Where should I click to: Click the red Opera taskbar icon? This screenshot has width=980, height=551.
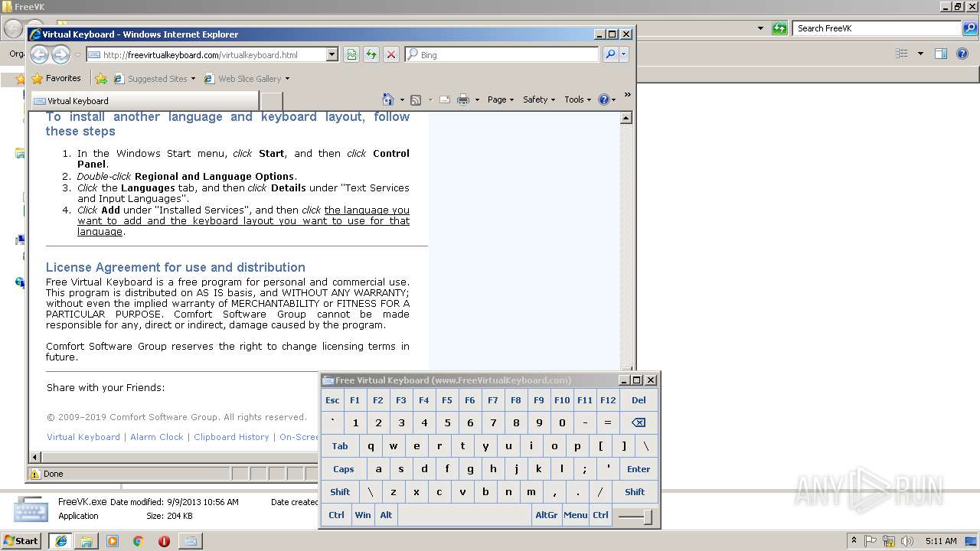[x=164, y=541]
